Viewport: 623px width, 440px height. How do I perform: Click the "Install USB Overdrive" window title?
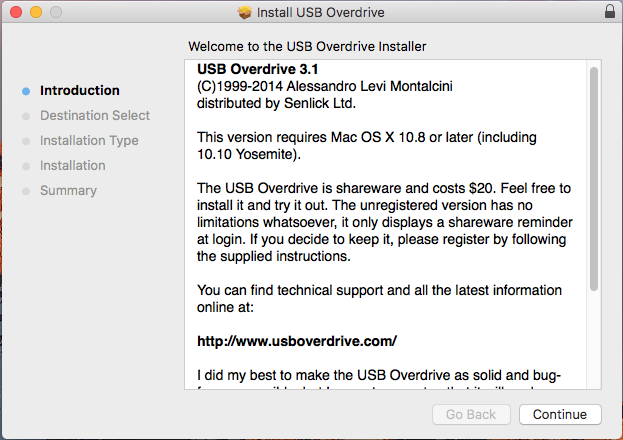click(320, 13)
